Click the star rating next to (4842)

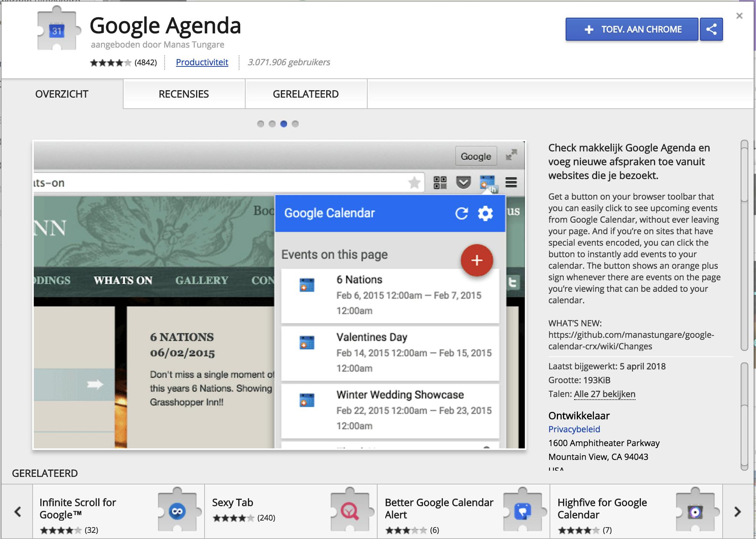[x=110, y=63]
